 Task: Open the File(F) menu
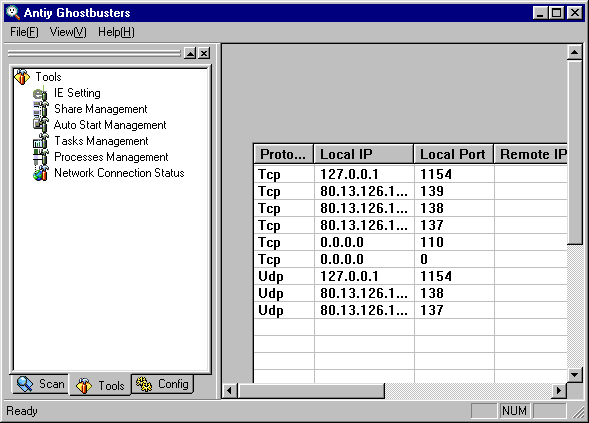tap(24, 32)
